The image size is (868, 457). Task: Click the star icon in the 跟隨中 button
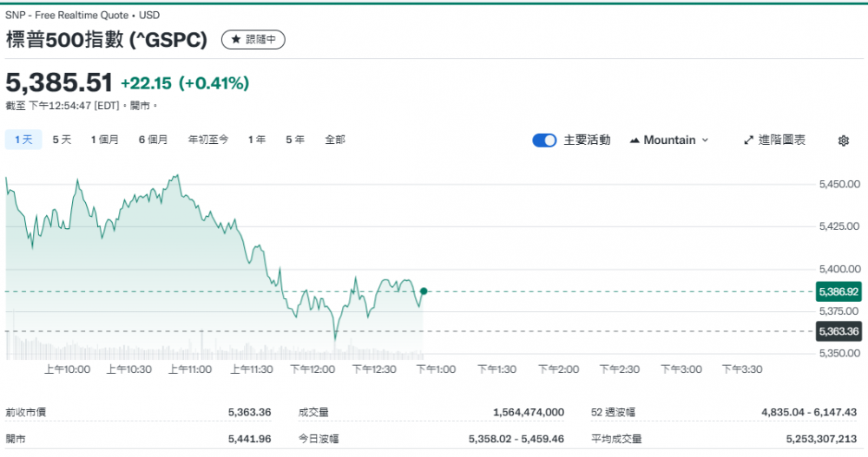pyautogui.click(x=235, y=40)
